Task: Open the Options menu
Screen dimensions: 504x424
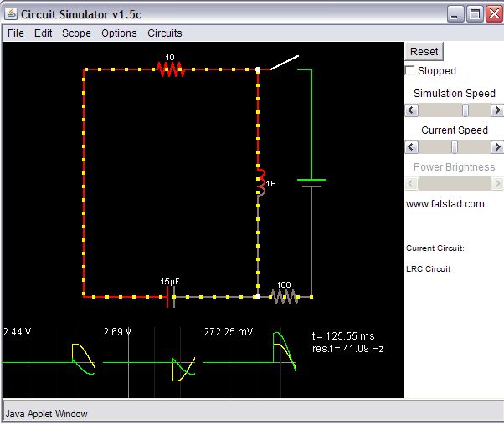Action: [119, 33]
